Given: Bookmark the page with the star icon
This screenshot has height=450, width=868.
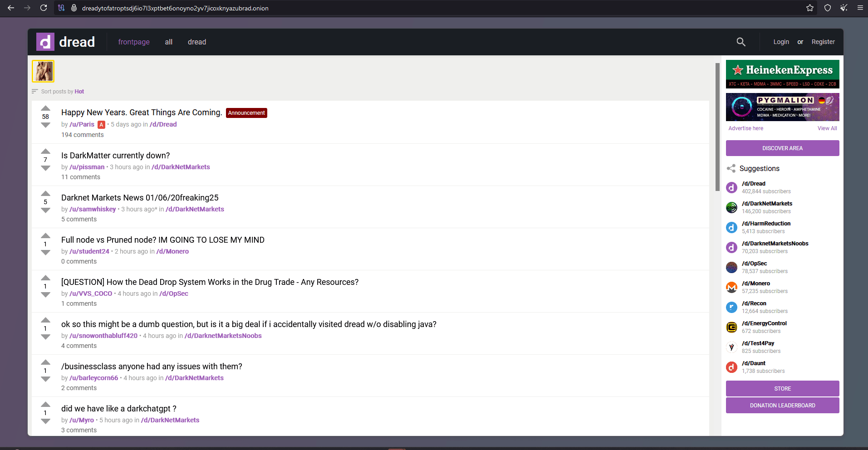Looking at the screenshot, I should (809, 8).
